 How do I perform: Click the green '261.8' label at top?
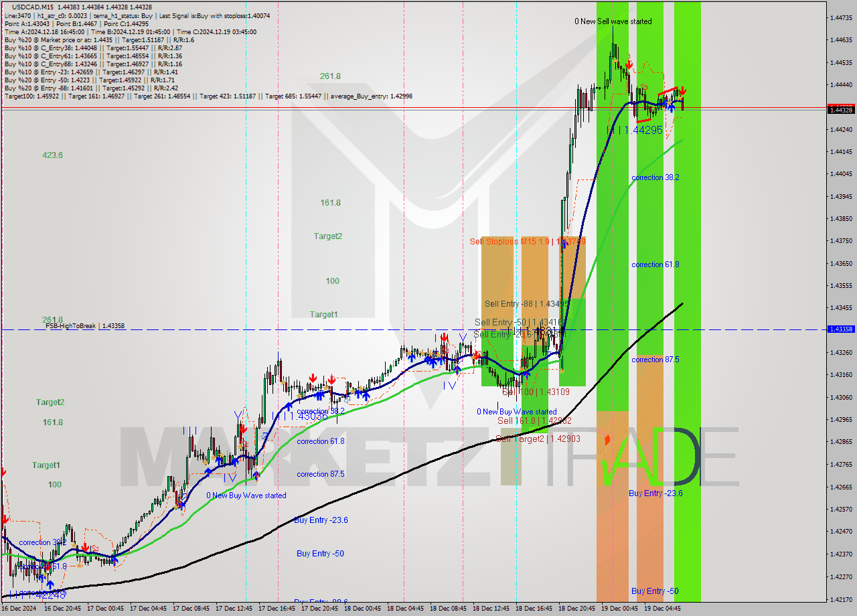point(330,76)
